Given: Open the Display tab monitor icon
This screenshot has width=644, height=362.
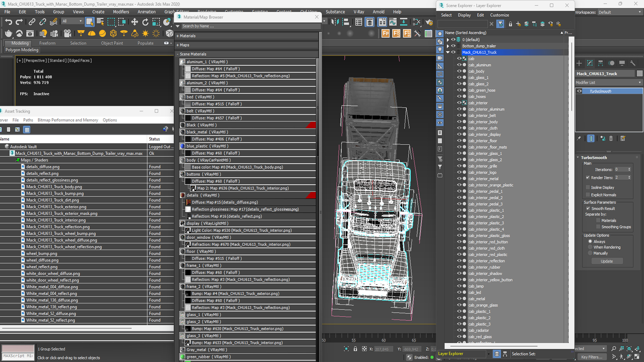Looking at the screenshot, I should [x=622, y=63].
